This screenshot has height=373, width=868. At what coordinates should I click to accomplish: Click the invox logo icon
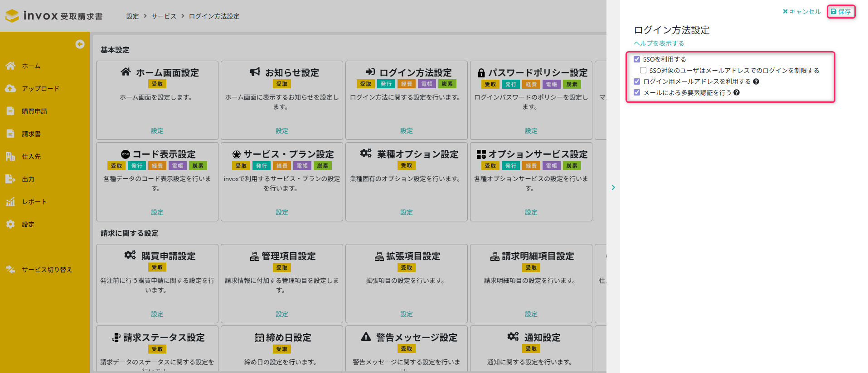coord(12,16)
